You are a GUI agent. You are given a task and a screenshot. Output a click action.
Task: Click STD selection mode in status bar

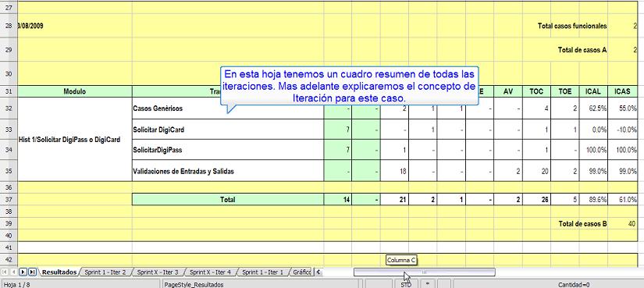point(406,284)
